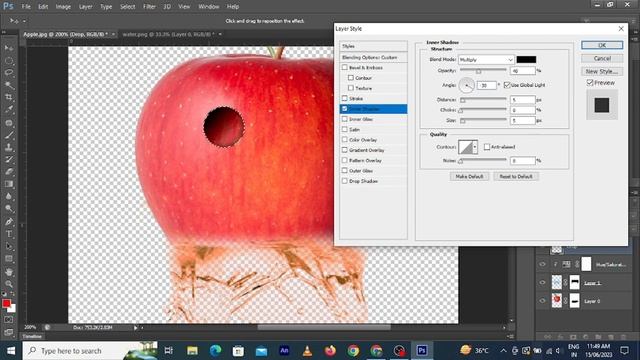Click Cancel in Layer Style dialog
Screen dimensions: 640x360
tap(602, 58)
